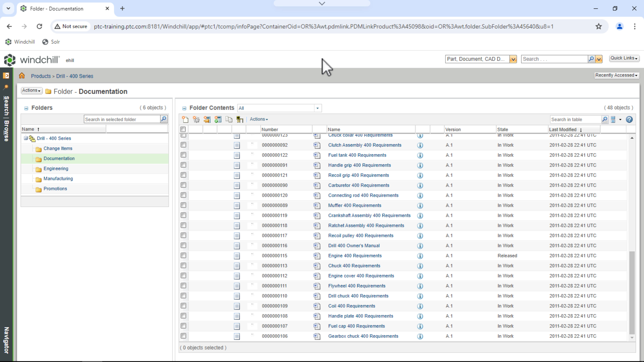Image resolution: width=644 pixels, height=362 pixels.
Task: Open the Windchill bookmark in bookmarks bar
Action: pyautogui.click(x=20, y=42)
